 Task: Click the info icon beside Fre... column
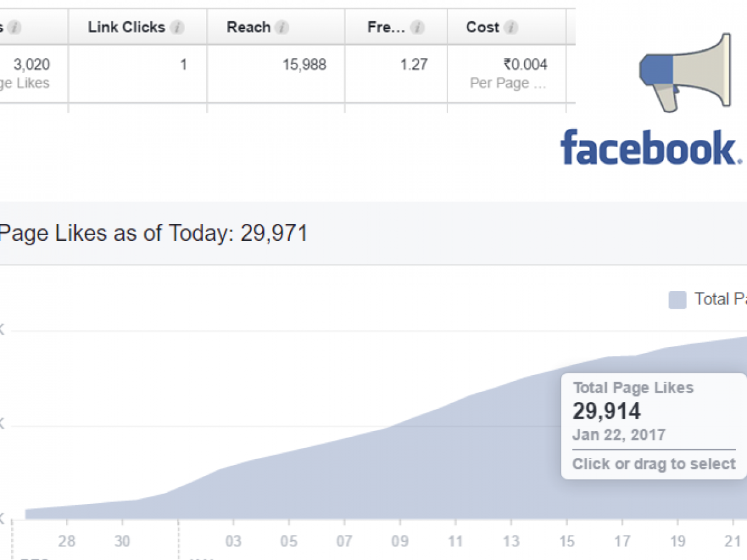[x=418, y=27]
